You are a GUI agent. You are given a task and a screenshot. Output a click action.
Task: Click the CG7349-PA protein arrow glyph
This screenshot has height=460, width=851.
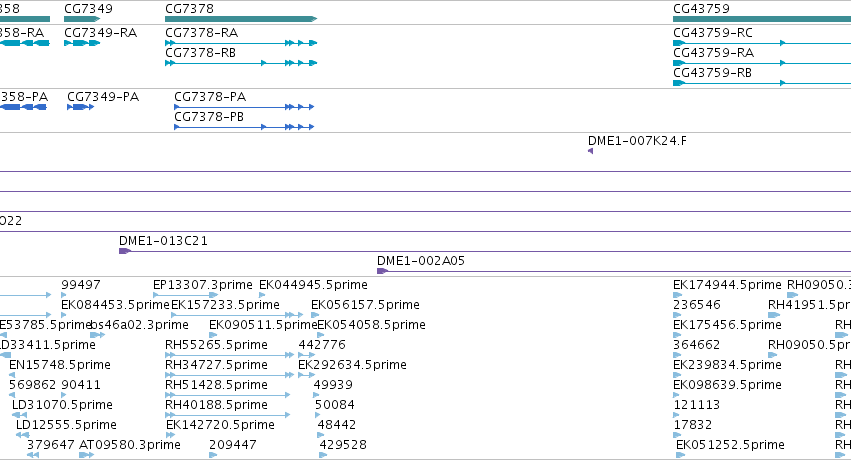tap(81, 107)
